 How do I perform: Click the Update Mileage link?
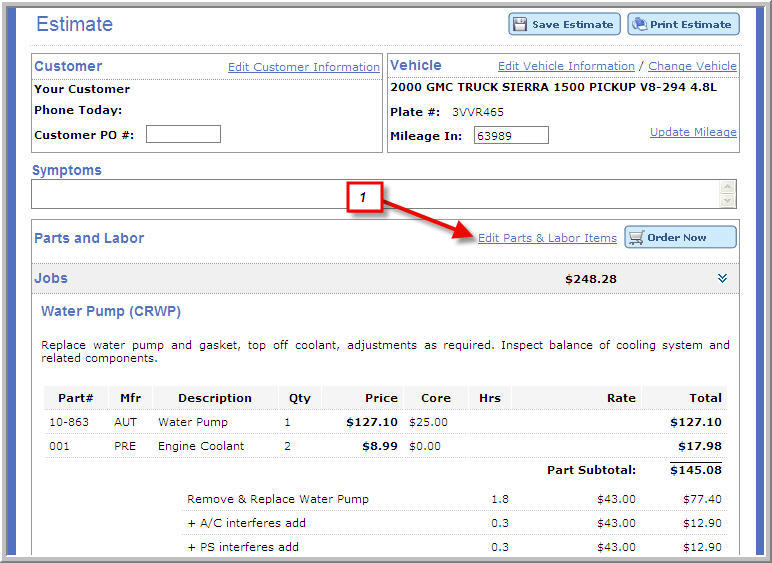pos(693,133)
